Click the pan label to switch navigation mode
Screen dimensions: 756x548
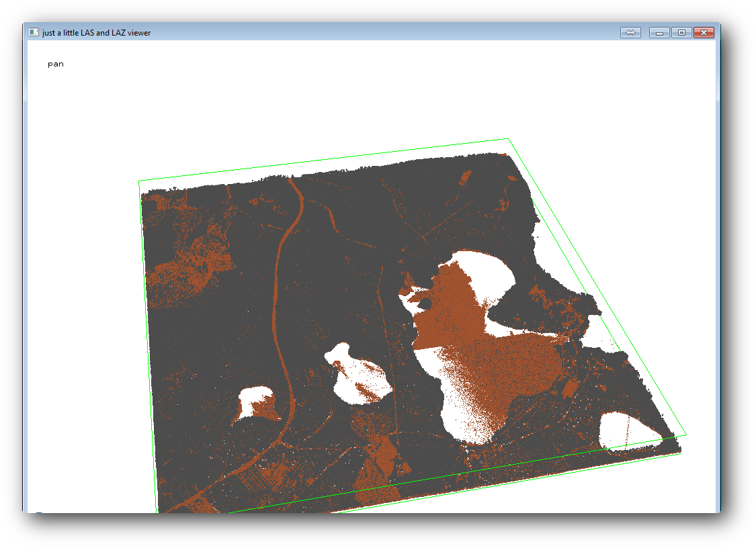(x=56, y=63)
